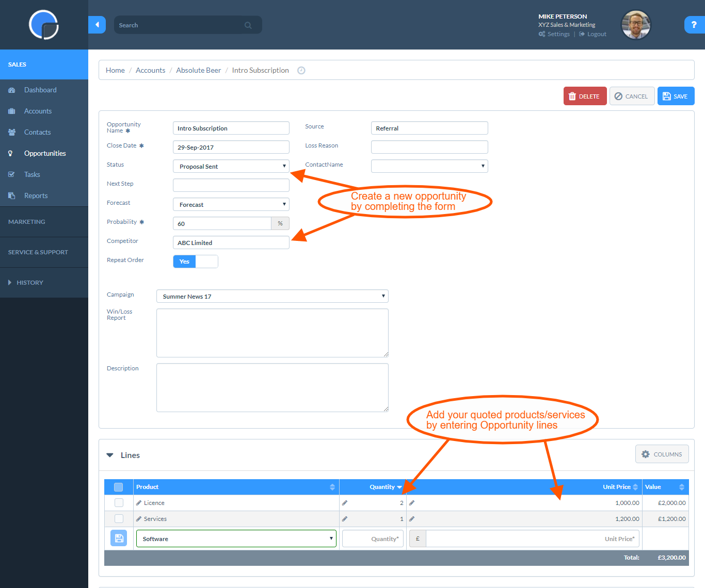Image resolution: width=705 pixels, height=588 pixels.
Task: Click the Tasks checkmark icon
Action: point(11,175)
